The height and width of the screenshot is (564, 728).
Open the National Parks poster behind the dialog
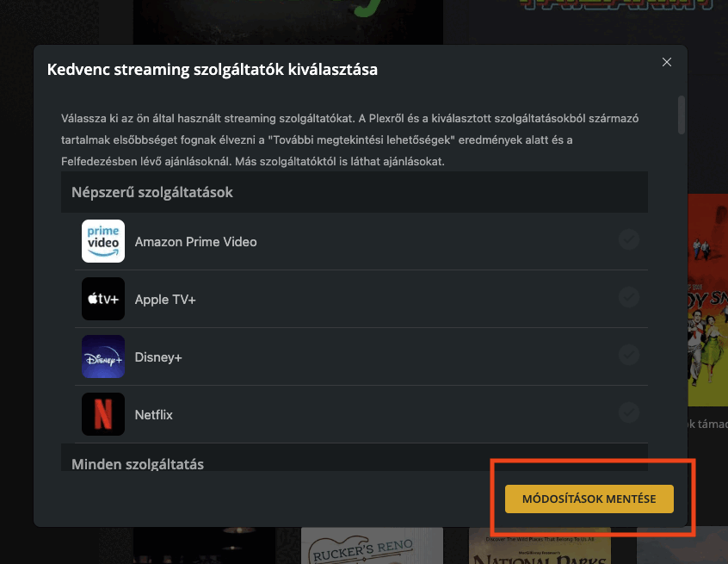tap(540, 546)
